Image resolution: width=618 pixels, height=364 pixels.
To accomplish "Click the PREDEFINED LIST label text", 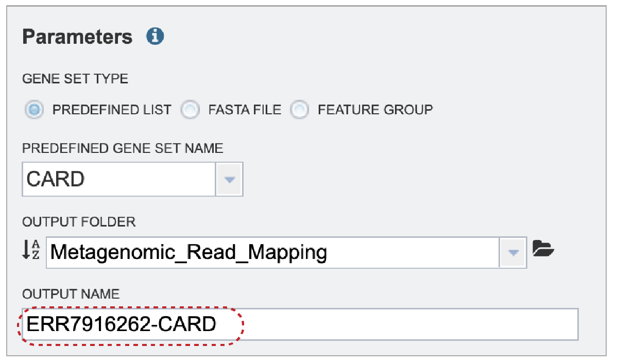I will (112, 110).
